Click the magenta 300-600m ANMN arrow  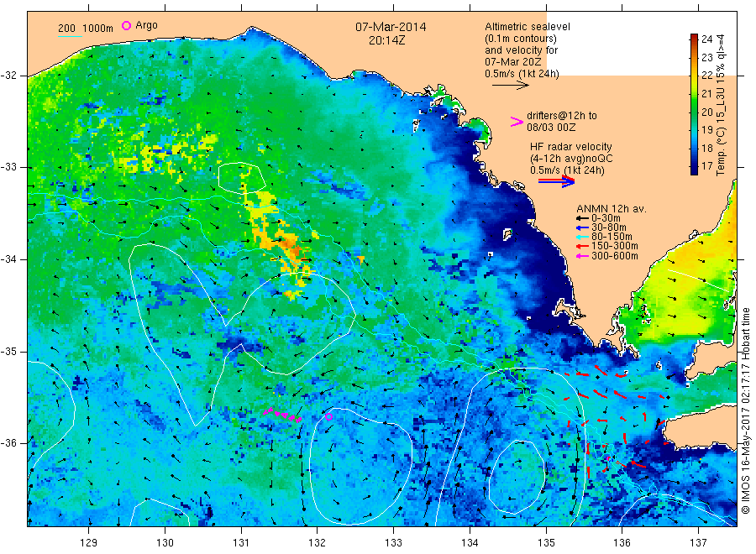click(582, 256)
